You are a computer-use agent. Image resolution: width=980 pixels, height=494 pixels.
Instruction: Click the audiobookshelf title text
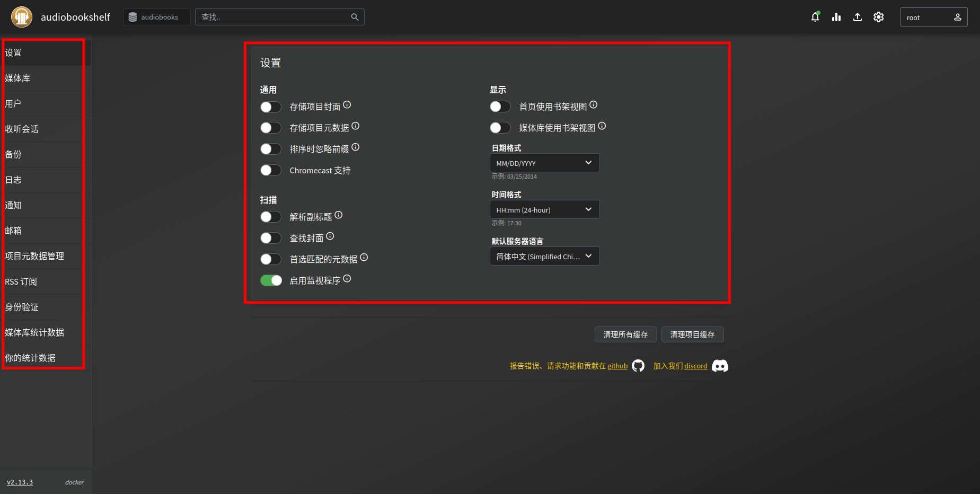click(75, 17)
